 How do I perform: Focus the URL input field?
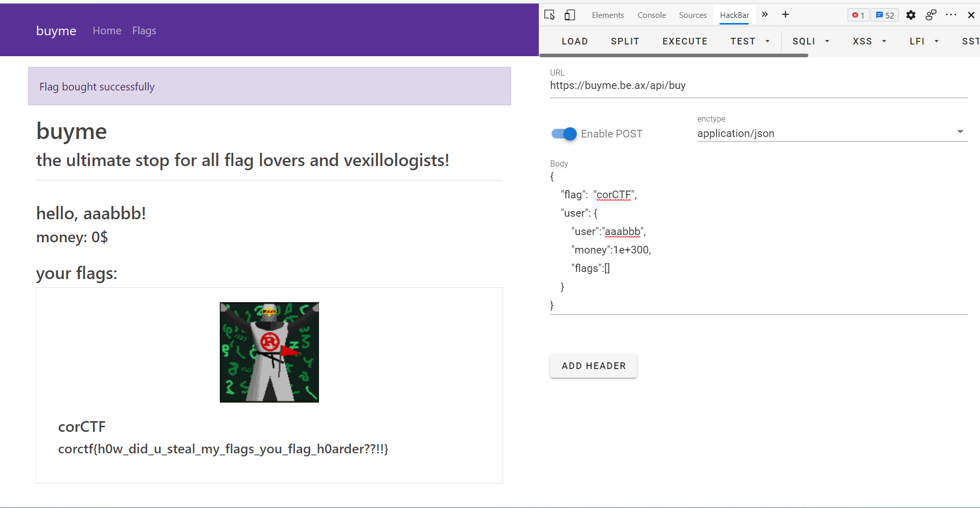click(x=759, y=86)
